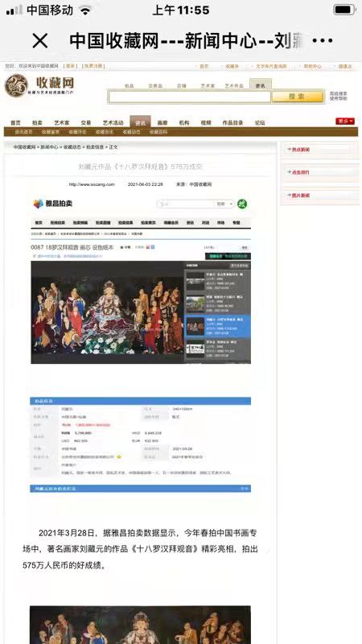Click the article paragraph starting 2021年3月28日

point(140,549)
